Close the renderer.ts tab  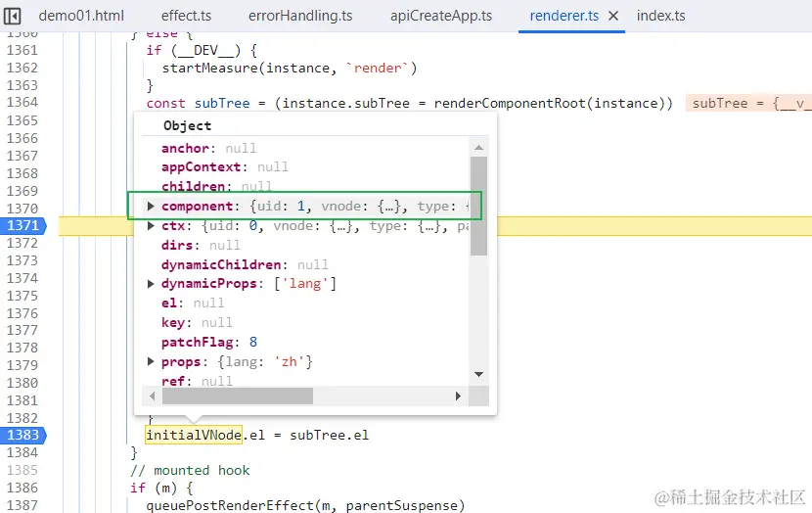(x=613, y=16)
